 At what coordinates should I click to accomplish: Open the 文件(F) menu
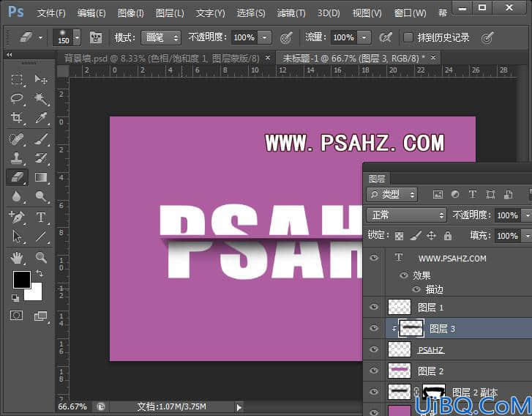(51, 13)
